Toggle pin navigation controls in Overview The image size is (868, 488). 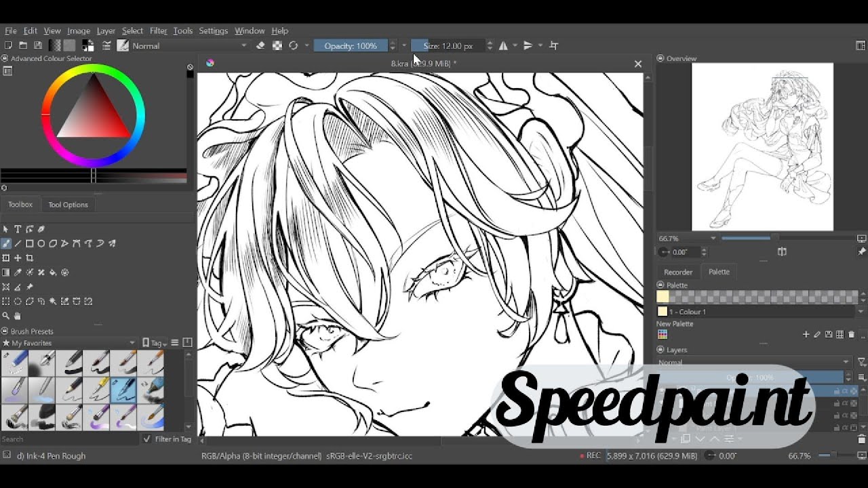click(x=862, y=251)
